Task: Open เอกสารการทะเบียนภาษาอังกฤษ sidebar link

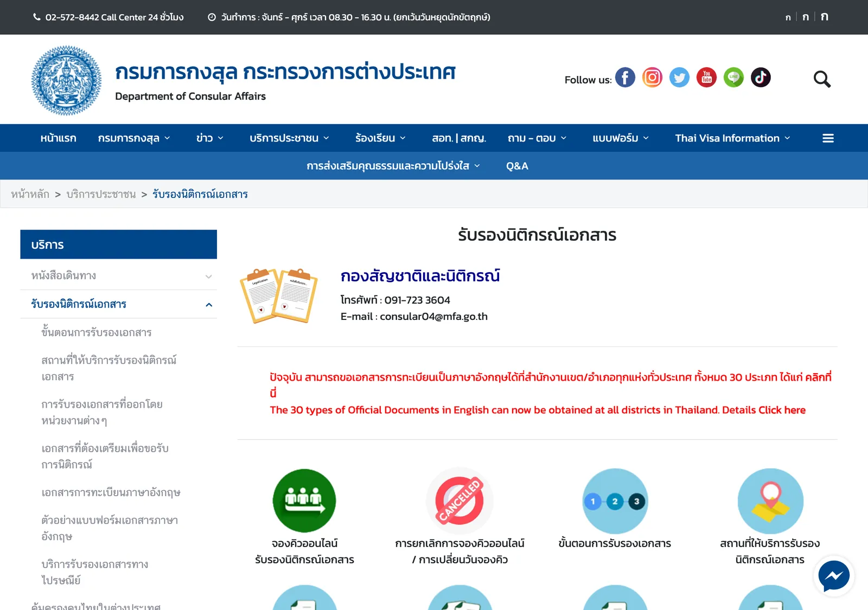Action: click(x=111, y=492)
